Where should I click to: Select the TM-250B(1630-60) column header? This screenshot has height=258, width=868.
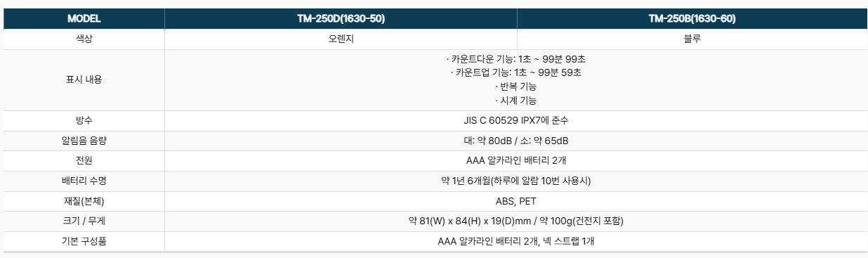pyautogui.click(x=692, y=19)
